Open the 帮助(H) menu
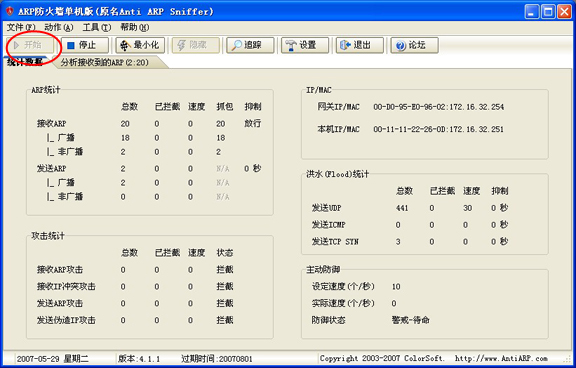Viewport: 576px width, 368px height. click(135, 27)
